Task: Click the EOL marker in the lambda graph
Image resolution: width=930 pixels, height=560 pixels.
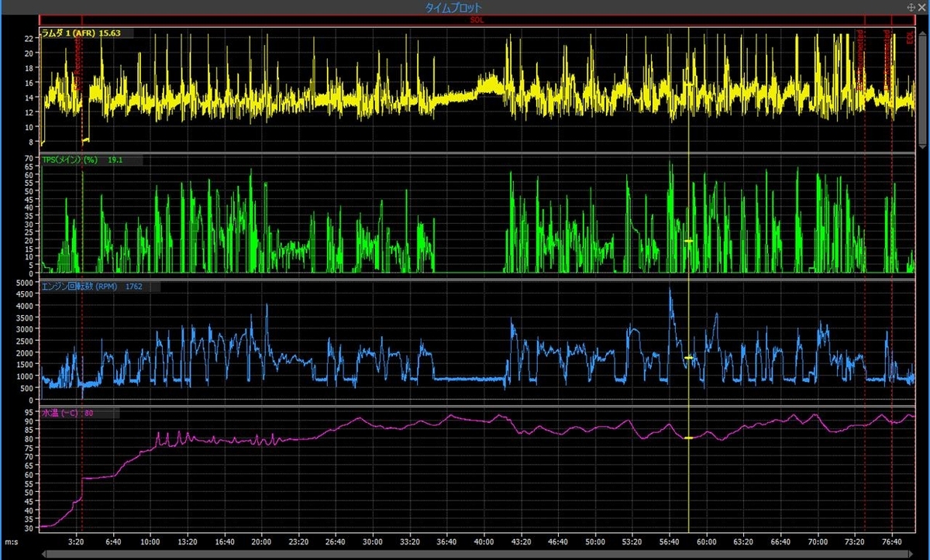Action: coord(910,37)
